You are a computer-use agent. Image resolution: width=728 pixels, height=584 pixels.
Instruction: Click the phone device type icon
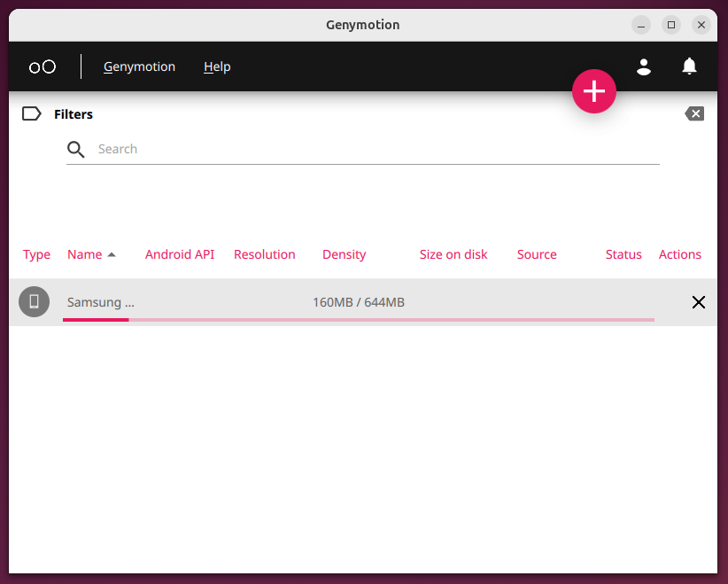point(35,302)
